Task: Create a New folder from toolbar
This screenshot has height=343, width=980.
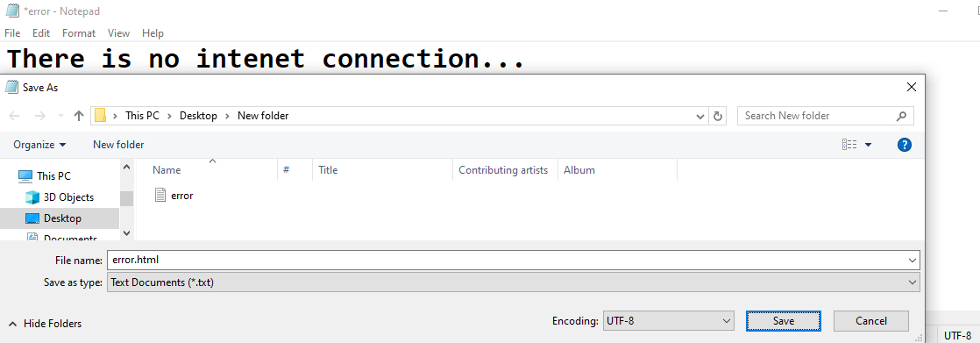Action: (x=118, y=145)
